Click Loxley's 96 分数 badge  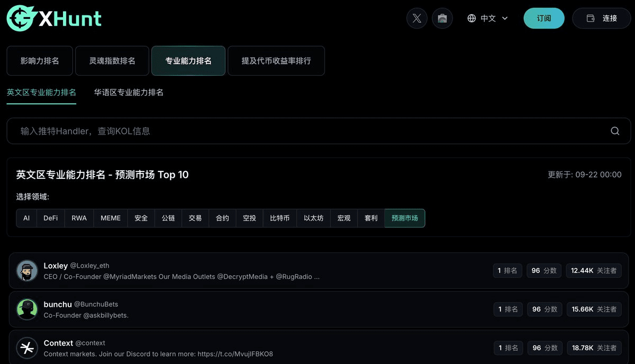[x=544, y=270]
